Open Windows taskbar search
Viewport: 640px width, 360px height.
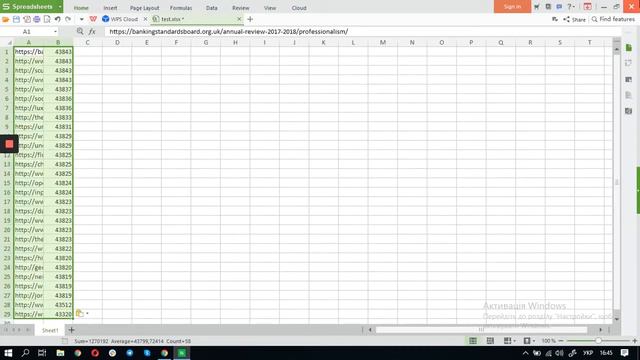[25, 353]
